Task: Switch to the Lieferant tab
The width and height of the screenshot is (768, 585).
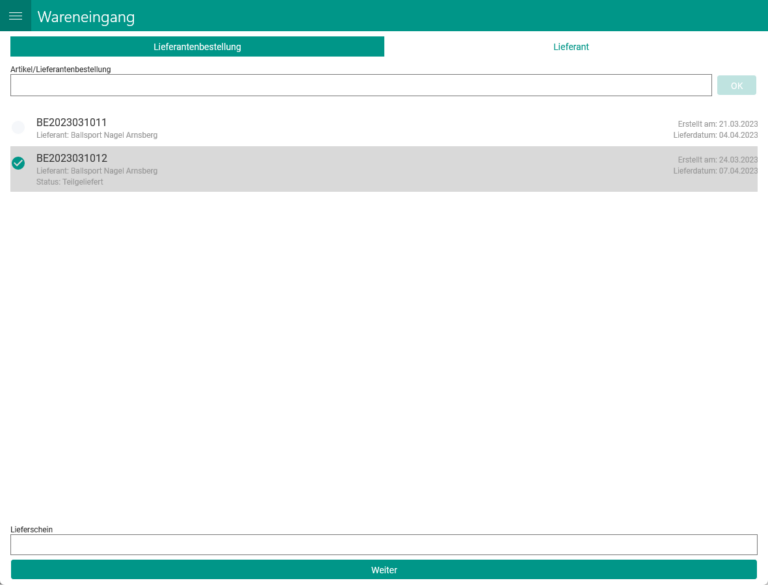Action: (571, 47)
